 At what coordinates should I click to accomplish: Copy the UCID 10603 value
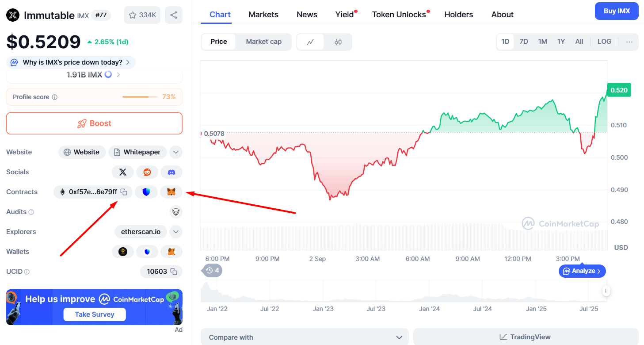(x=174, y=272)
